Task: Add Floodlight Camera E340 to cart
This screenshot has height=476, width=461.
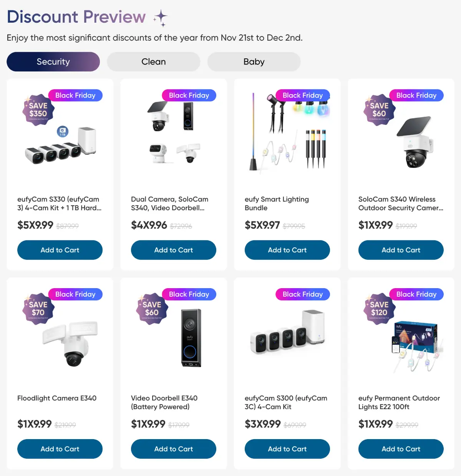Action: (60, 449)
